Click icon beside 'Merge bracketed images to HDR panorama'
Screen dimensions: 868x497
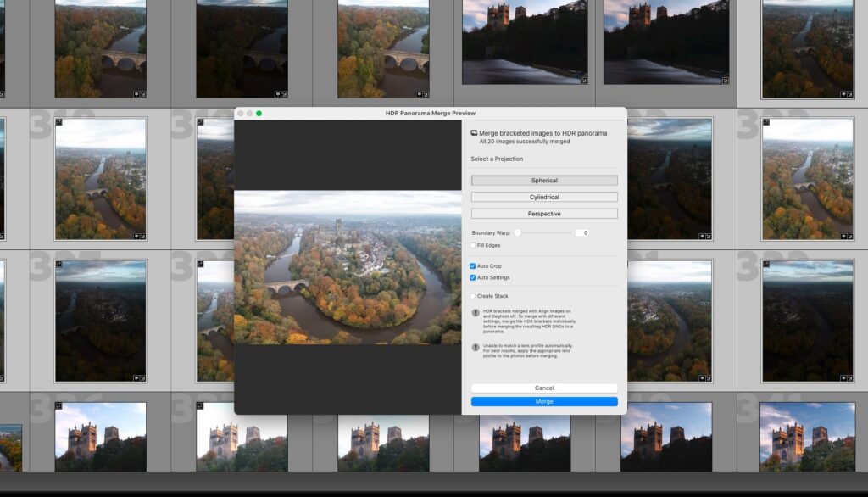pos(474,133)
